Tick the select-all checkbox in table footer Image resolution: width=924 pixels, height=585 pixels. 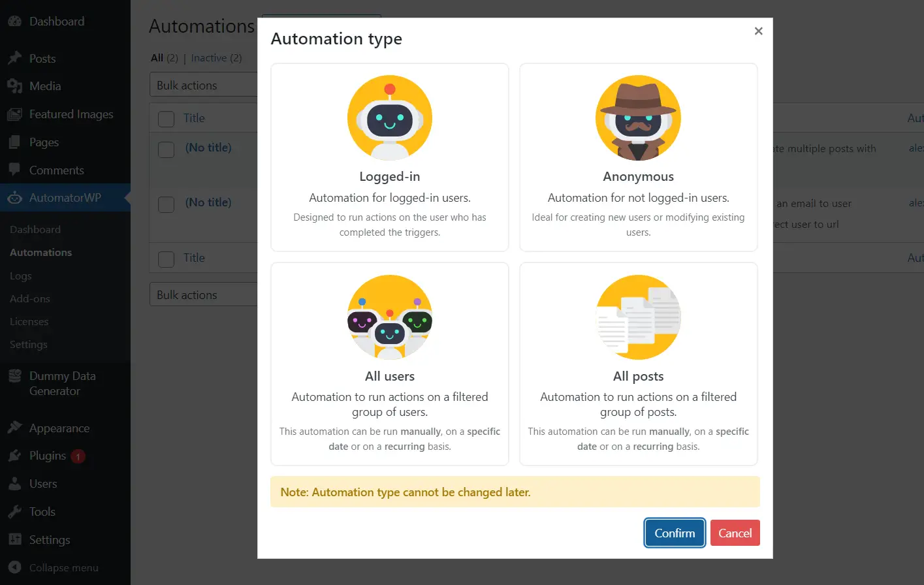coord(167,259)
